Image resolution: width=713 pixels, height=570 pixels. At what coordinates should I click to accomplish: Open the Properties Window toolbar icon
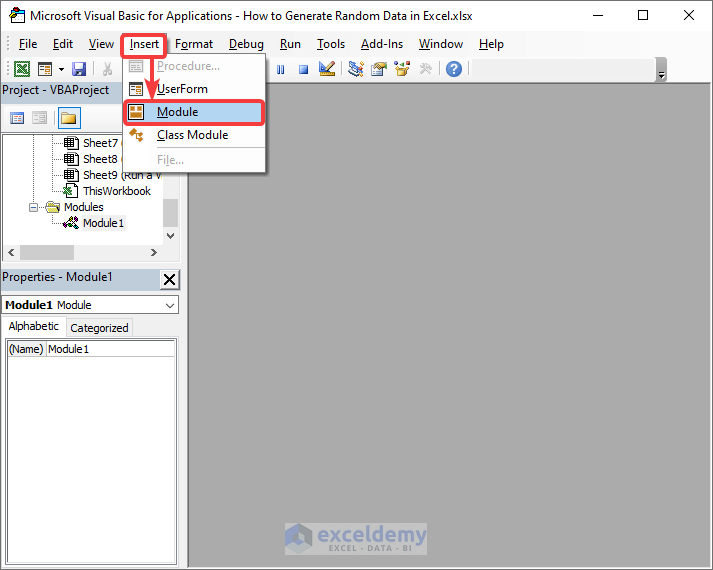(379, 69)
